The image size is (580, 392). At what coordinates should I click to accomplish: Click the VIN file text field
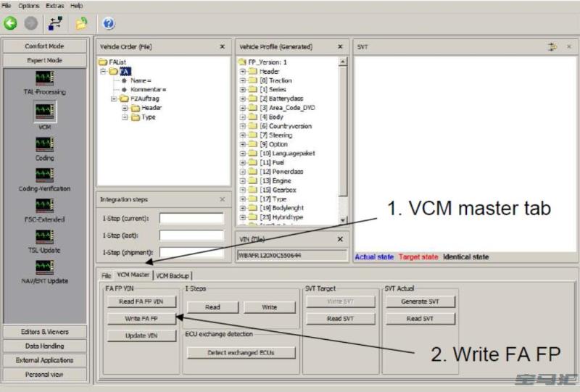click(x=292, y=255)
